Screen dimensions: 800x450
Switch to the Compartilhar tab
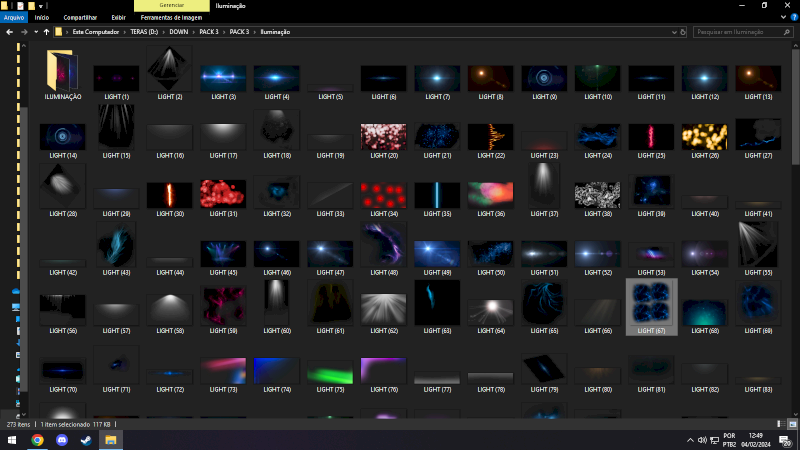81,17
